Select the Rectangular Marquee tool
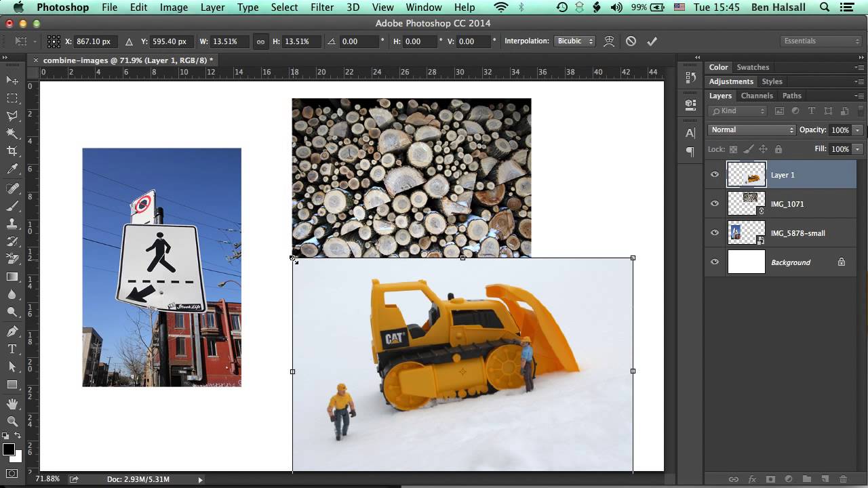 [12, 98]
